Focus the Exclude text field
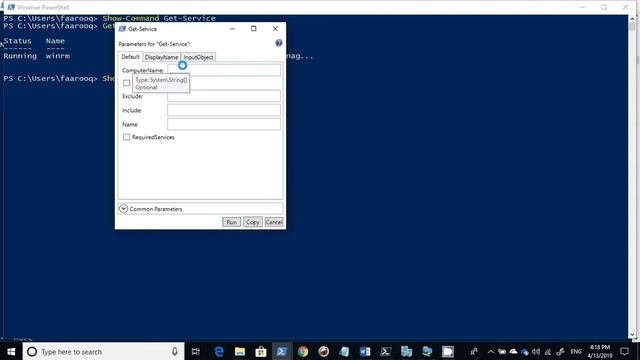 (224, 96)
